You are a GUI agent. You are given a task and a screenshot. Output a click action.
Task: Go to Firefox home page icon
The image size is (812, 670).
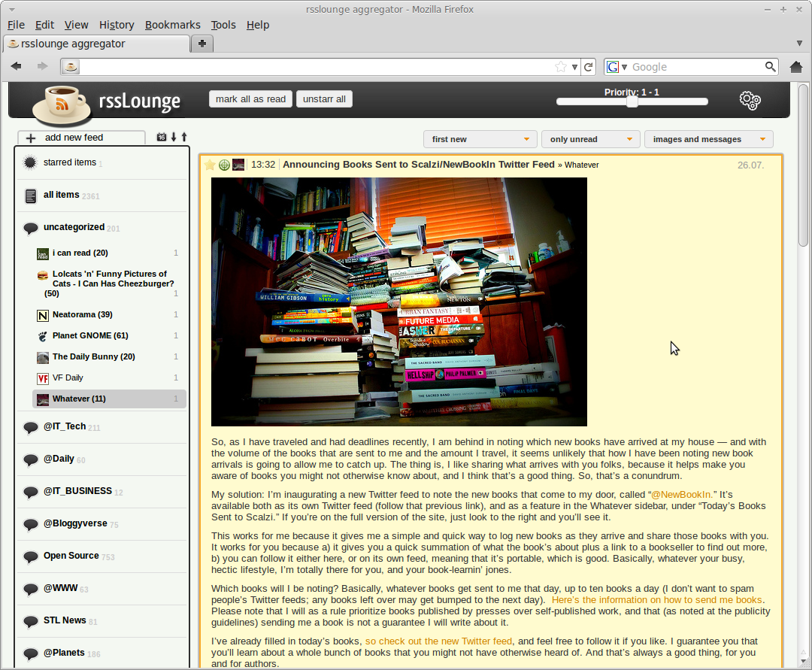[796, 67]
